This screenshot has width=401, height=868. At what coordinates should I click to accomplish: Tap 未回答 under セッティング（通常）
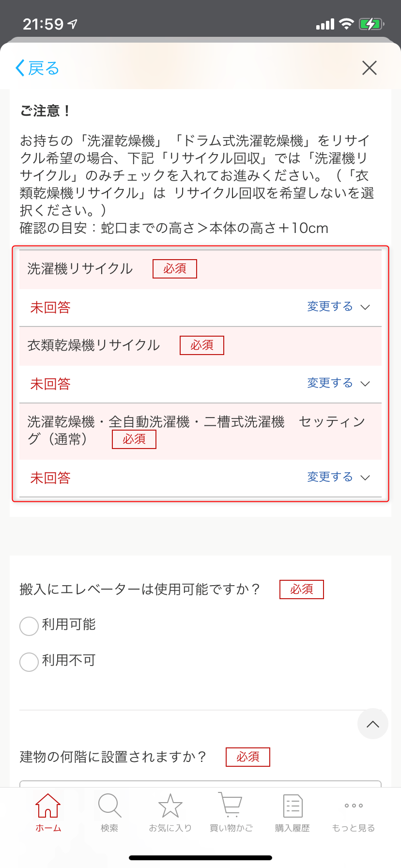click(x=50, y=478)
